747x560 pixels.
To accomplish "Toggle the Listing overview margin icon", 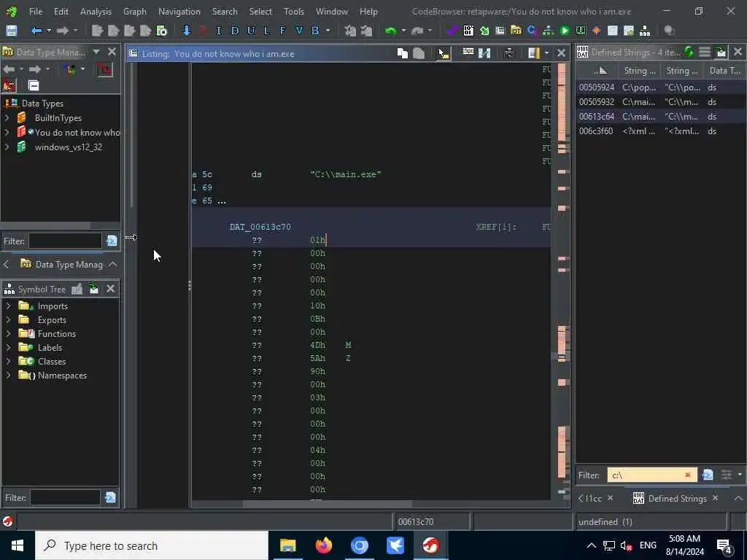I will point(533,52).
